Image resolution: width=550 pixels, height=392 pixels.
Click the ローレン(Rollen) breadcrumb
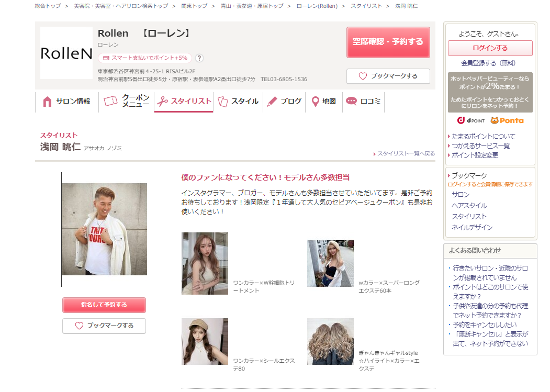pyautogui.click(x=317, y=6)
